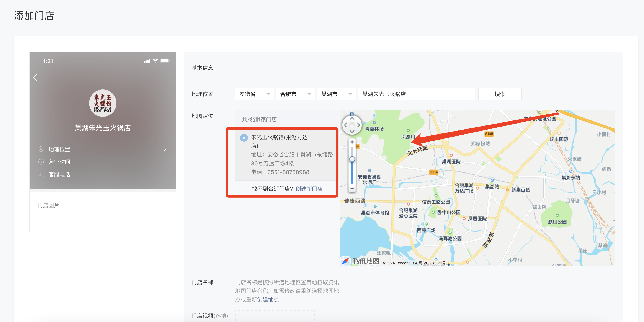This screenshot has height=322, width=644.
Task: Click the location pin icon beside 地理位置
Action: point(41,149)
